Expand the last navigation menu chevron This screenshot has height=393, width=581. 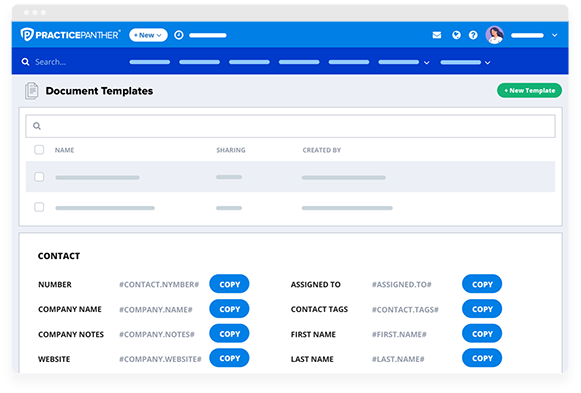tap(488, 63)
